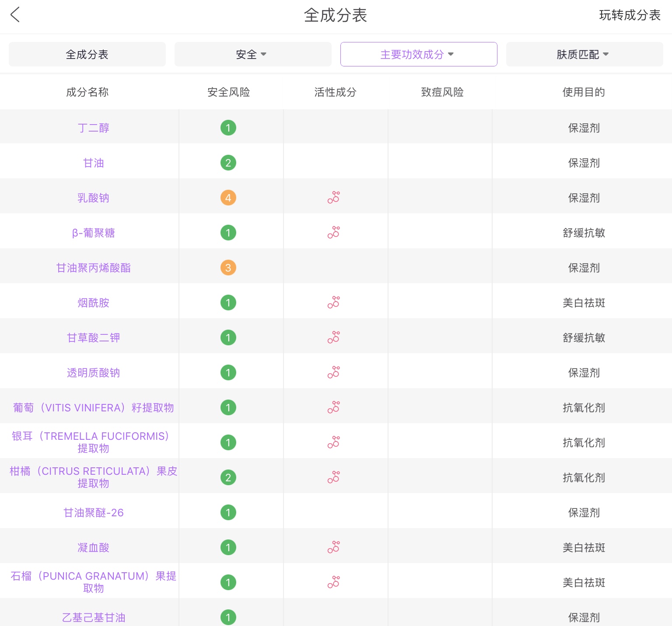Open 烟酰胺 ingredient page

point(93,303)
